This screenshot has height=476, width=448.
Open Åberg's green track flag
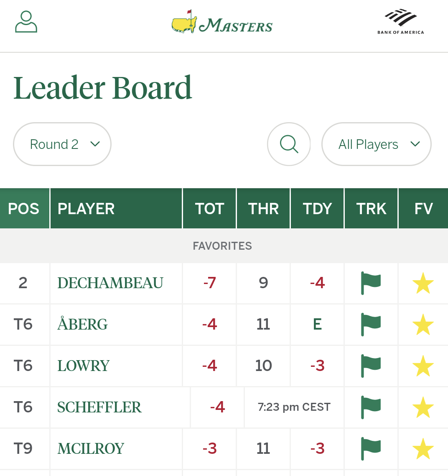click(x=371, y=324)
